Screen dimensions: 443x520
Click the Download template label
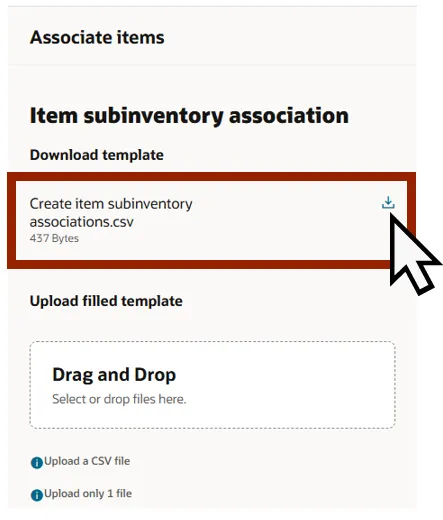(x=97, y=155)
